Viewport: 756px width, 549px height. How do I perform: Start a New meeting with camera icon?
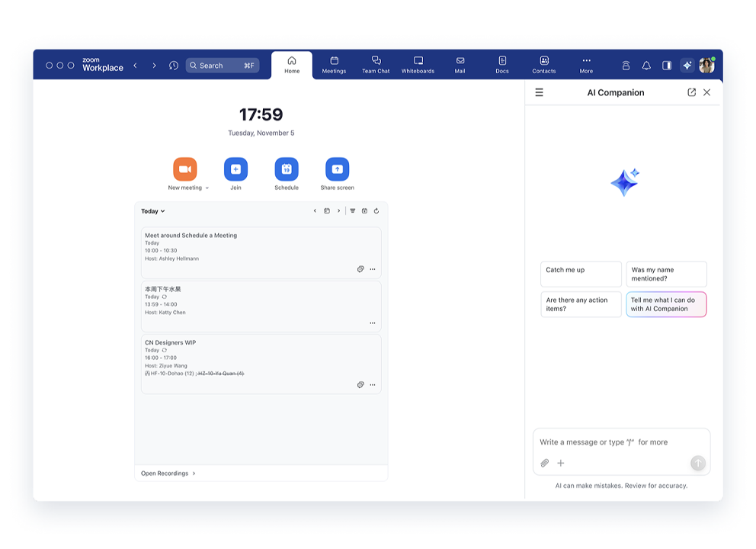point(185,169)
